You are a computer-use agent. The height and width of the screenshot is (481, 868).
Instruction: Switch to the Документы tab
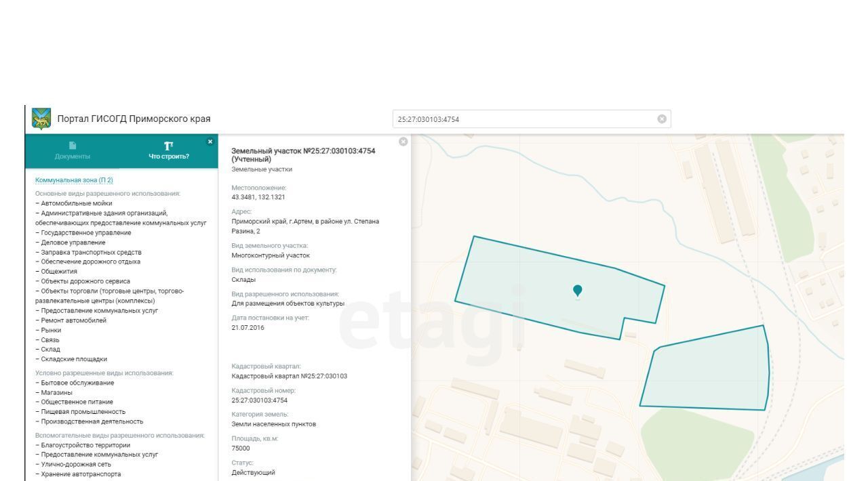[72, 150]
